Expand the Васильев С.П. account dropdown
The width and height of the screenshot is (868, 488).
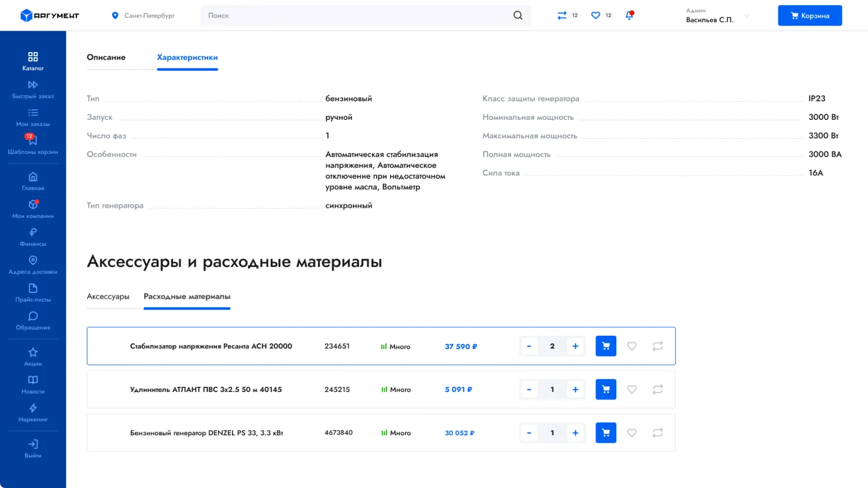(x=746, y=16)
